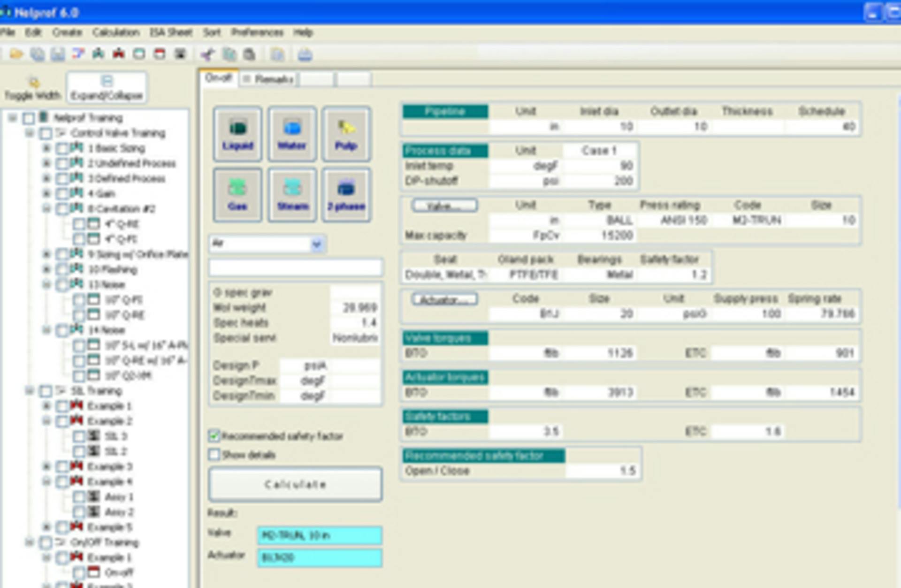
Task: Select the Gas fluid type
Action: pos(237,195)
